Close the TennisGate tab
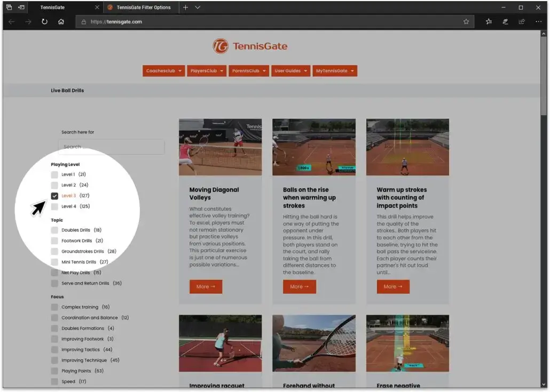The image size is (550, 392). pyautogui.click(x=97, y=7)
